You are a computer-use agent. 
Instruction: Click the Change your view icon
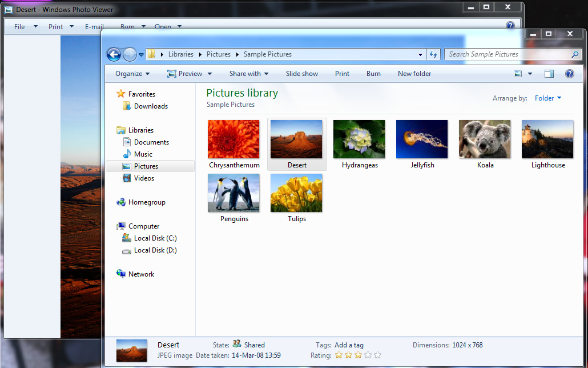pyautogui.click(x=518, y=74)
